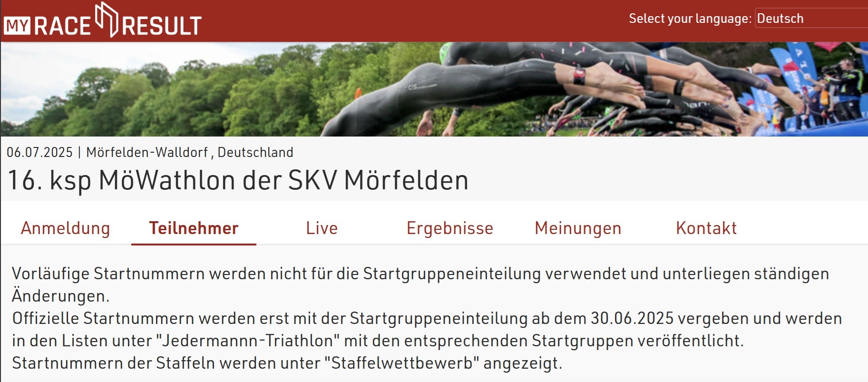Click the Mörfelden-Walldorf location text
This screenshot has height=382, width=868.
click(147, 152)
